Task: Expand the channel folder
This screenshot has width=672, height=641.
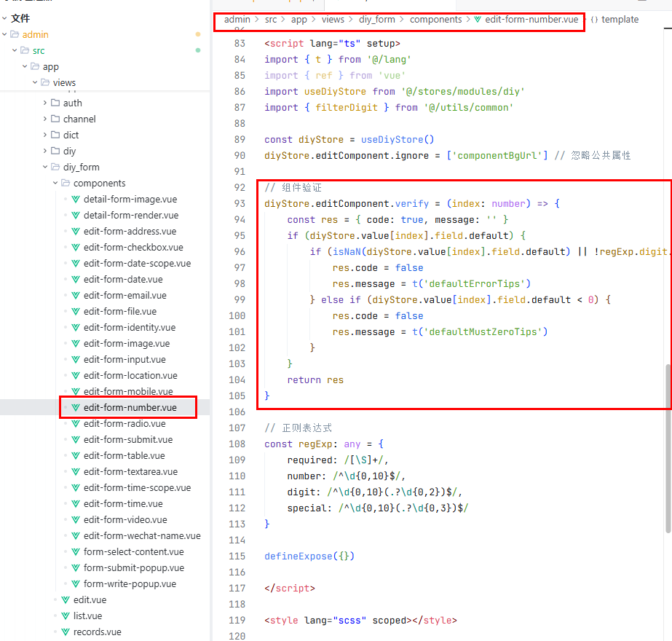Action: coord(45,119)
